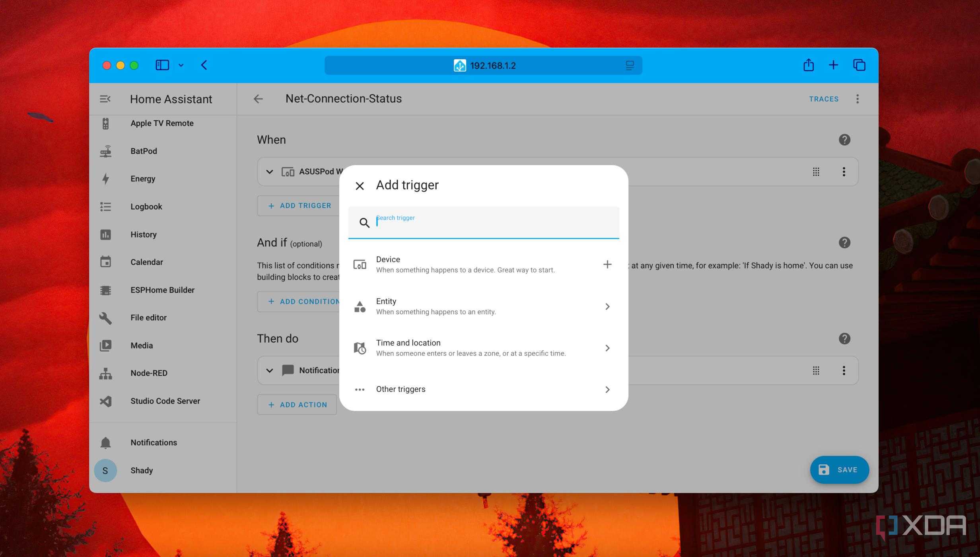Open File editor in sidebar

163,318
